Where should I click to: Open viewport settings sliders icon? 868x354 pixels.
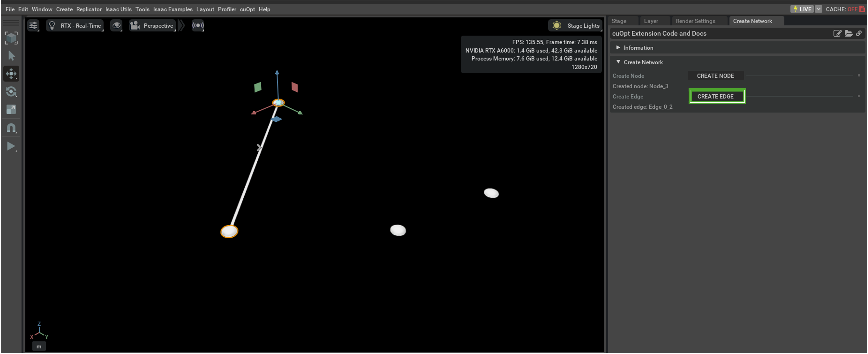33,26
